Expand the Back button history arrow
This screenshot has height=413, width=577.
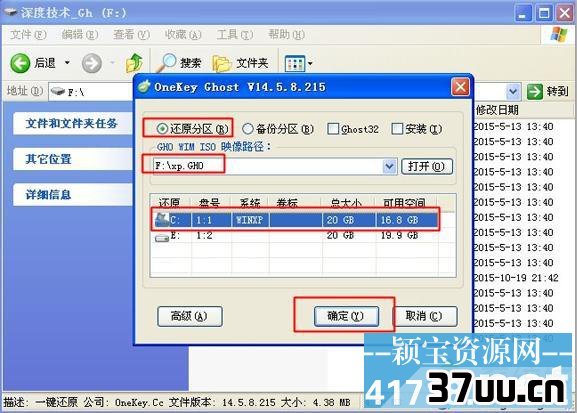pos(67,63)
